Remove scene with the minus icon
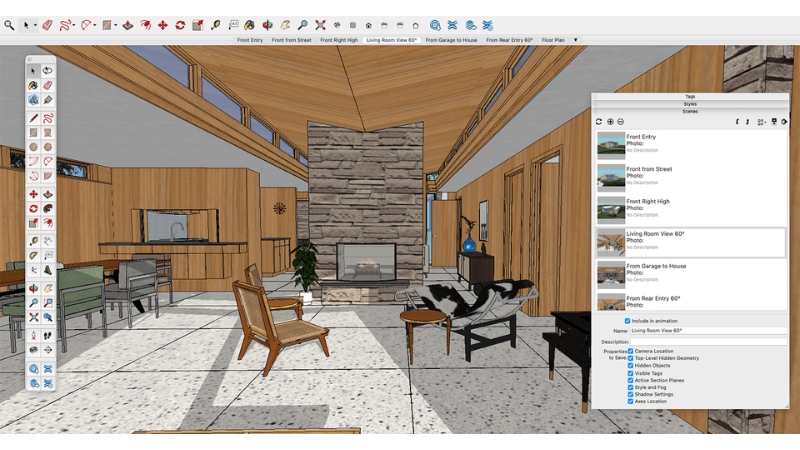This screenshot has height=450, width=800. (620, 121)
